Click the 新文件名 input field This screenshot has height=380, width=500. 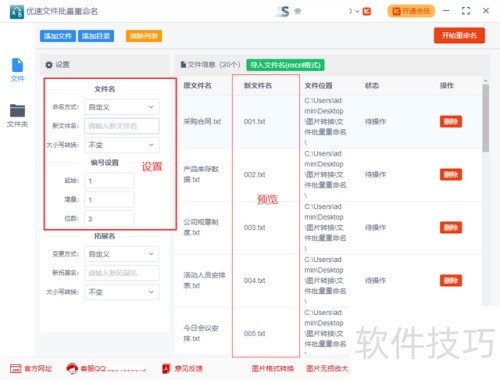[x=122, y=126]
